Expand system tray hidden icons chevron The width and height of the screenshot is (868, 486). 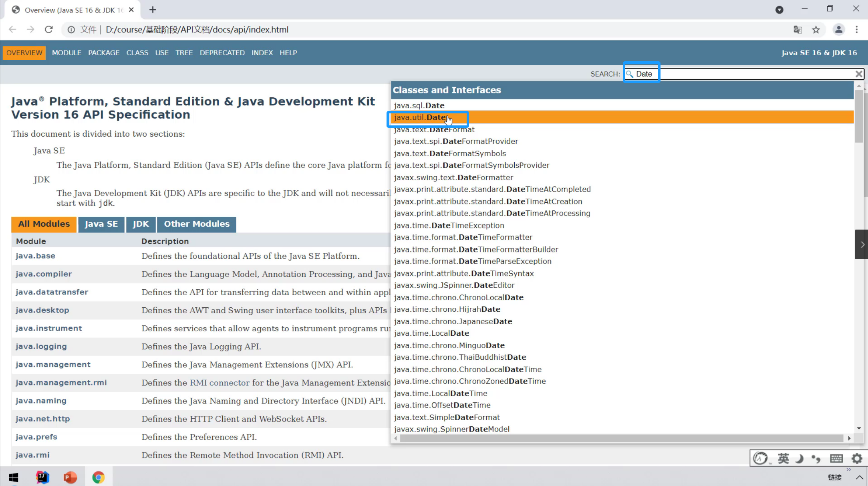coord(859,477)
